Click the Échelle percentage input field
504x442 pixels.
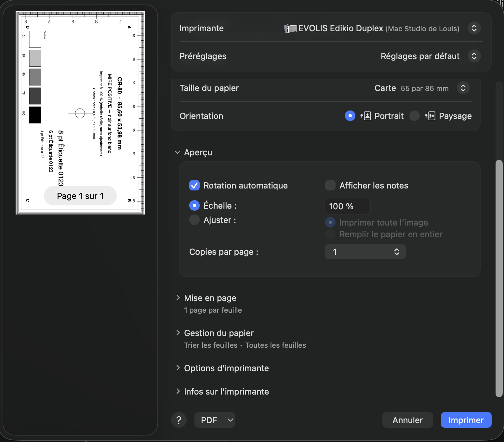coord(347,206)
